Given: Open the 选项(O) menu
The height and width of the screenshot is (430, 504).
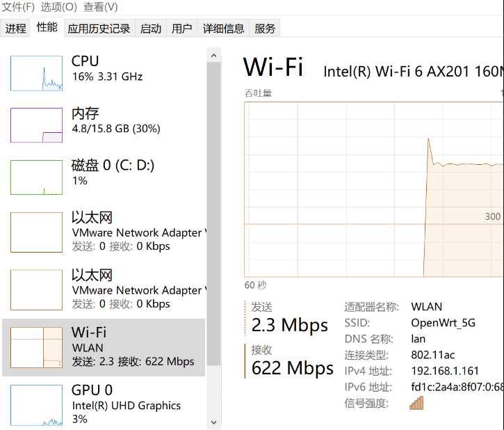Looking at the screenshot, I should [x=59, y=7].
